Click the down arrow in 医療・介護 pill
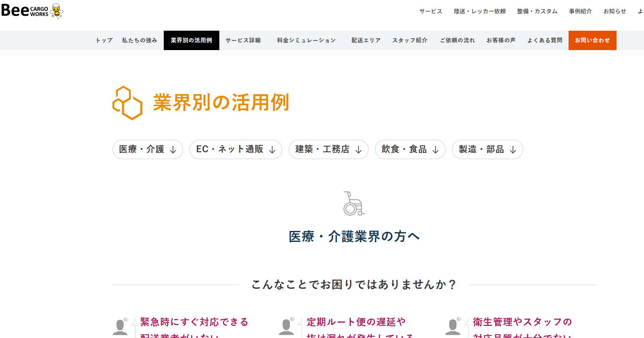This screenshot has width=644, height=338. coord(173,150)
